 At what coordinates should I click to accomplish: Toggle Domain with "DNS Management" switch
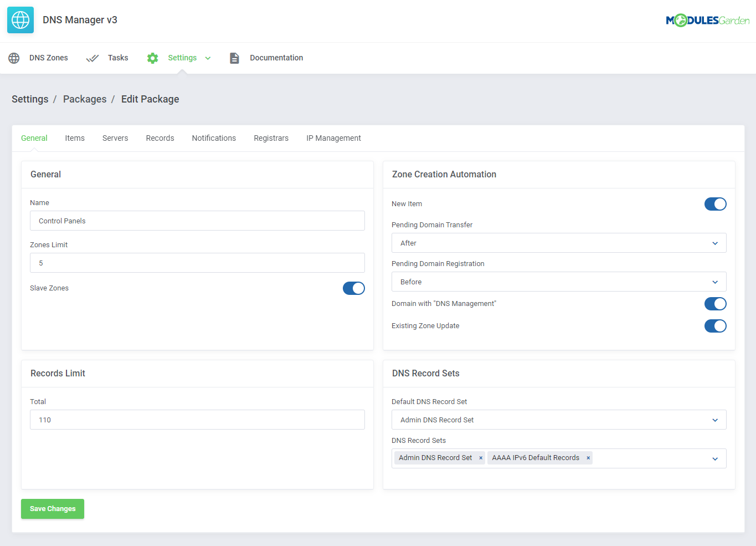[x=716, y=304]
